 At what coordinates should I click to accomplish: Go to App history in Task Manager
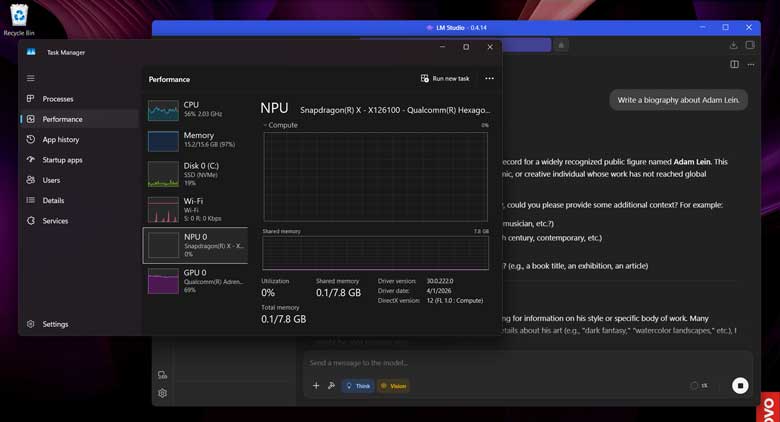pyautogui.click(x=80, y=140)
